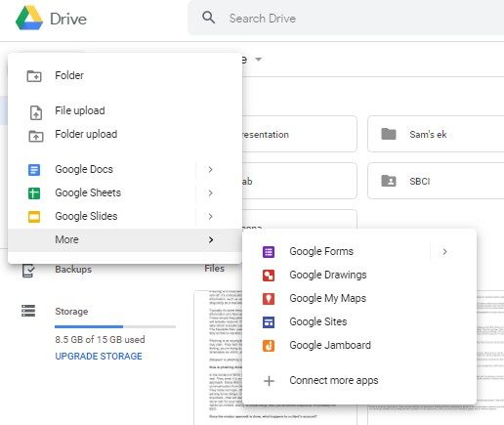Viewport: 504px width, 425px height.
Task: Click the yellow Google Slides icon
Action: (x=34, y=217)
